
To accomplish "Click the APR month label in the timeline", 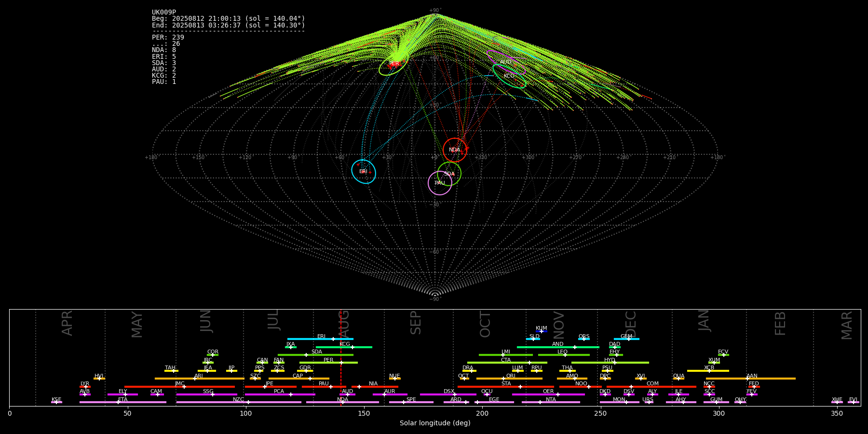I will pyautogui.click(x=67, y=323).
